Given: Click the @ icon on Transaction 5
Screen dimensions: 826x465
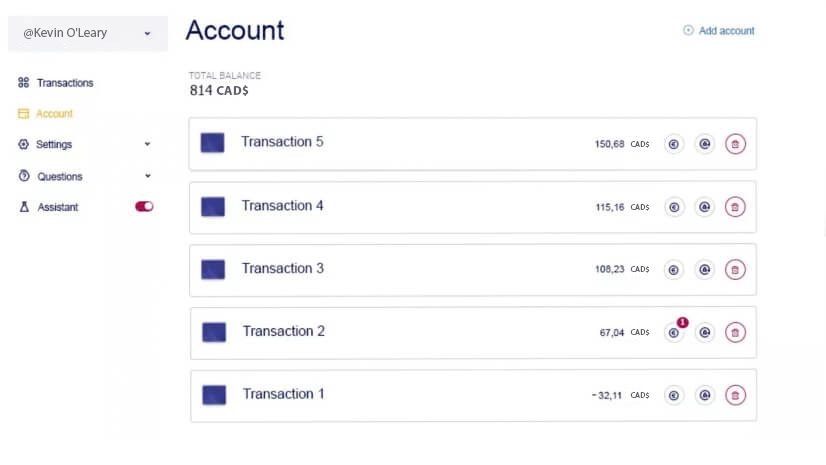Looking at the screenshot, I should 705,144.
